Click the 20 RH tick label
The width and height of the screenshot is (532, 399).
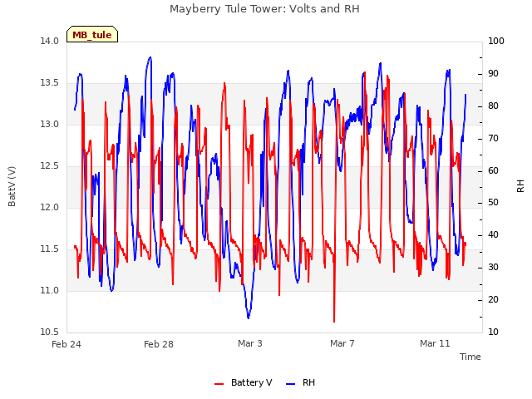pos(493,299)
